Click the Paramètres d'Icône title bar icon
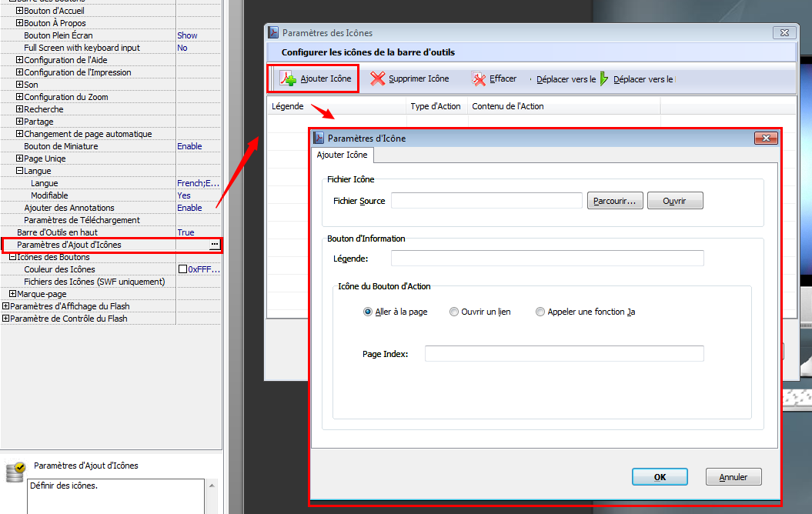 tap(318, 138)
